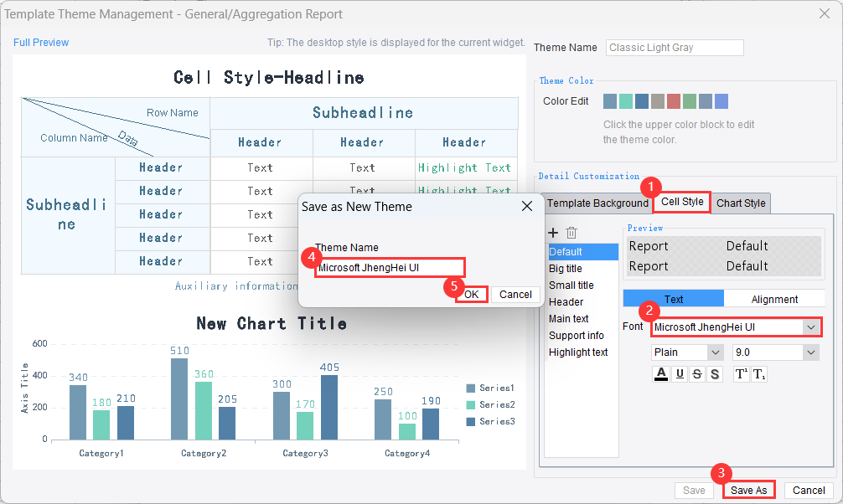843x504 pixels.
Task: Click the grayed Save button
Action: [694, 490]
